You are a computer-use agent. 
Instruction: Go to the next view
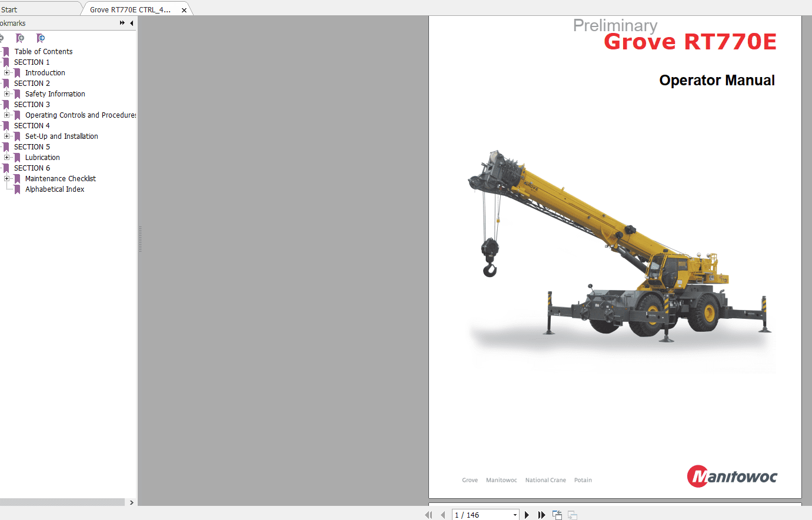coord(571,514)
